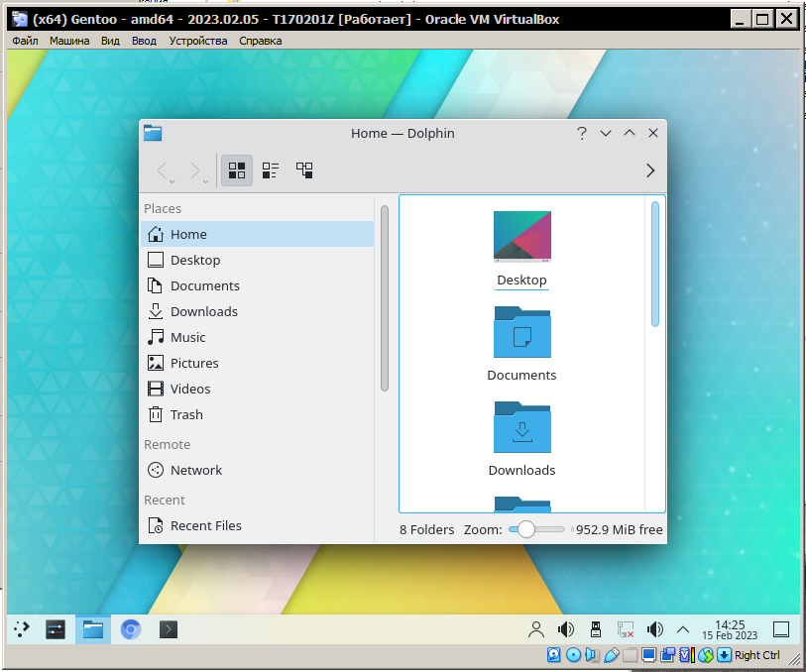Click the 8 Folders status text
The image size is (806, 672).
[x=426, y=529]
